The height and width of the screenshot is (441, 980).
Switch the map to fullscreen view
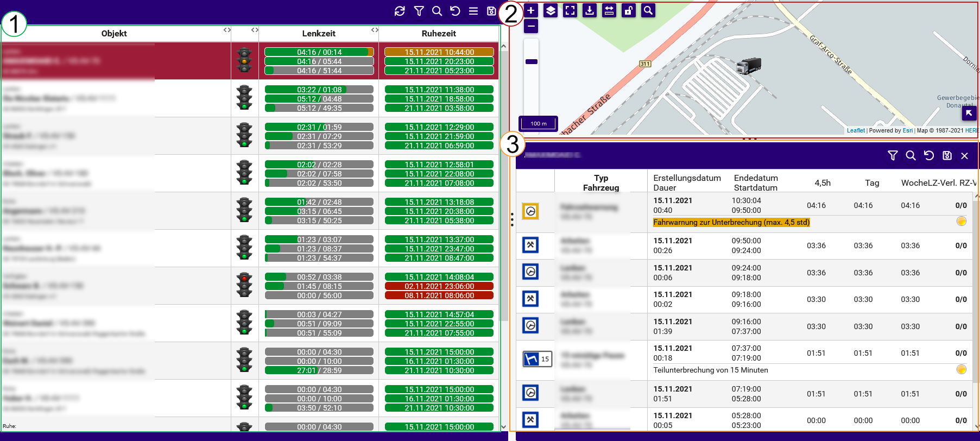coord(570,10)
